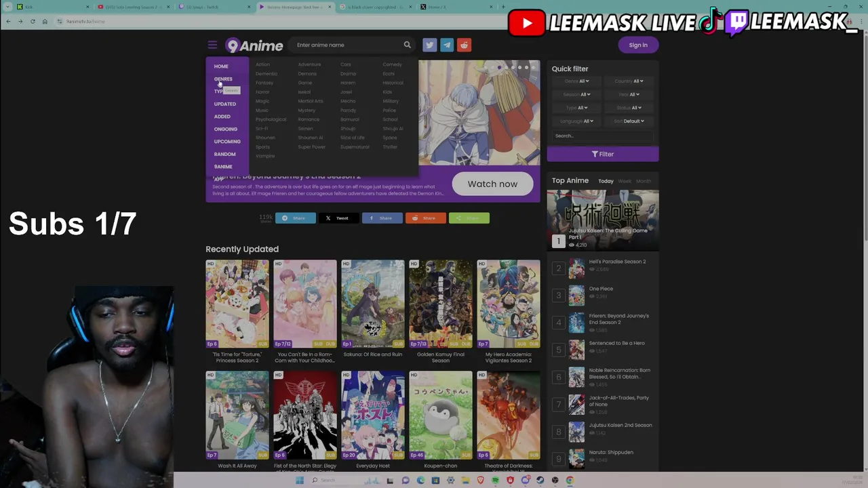Open Discord from the taskbar
Viewport: 868px width, 488px height.
525,481
